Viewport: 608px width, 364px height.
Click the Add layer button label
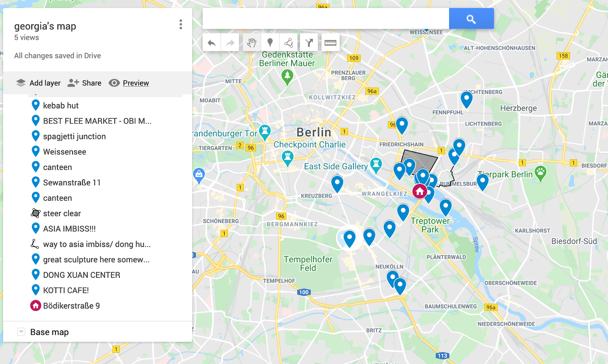[x=45, y=83]
